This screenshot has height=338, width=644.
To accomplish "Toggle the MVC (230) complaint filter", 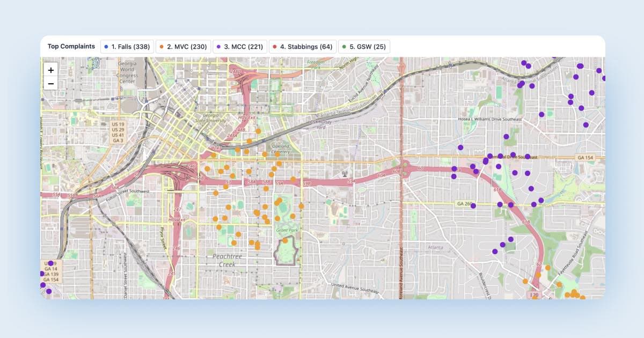I will (x=183, y=47).
